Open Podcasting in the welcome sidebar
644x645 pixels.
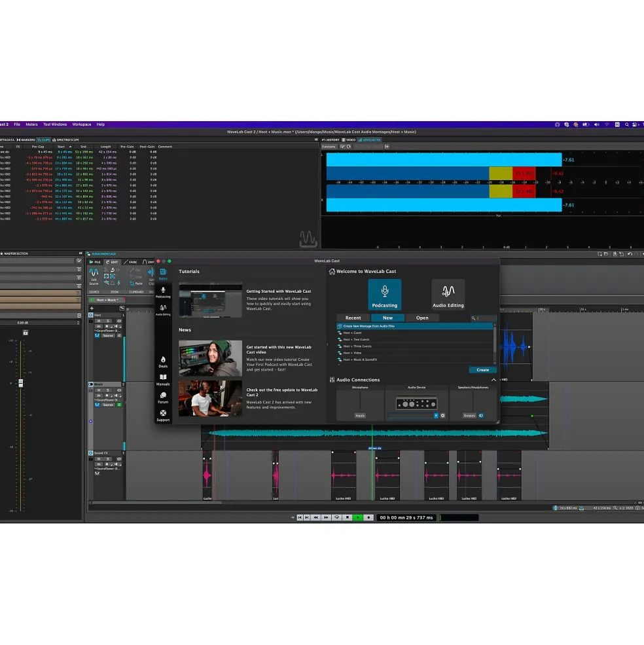point(163,293)
